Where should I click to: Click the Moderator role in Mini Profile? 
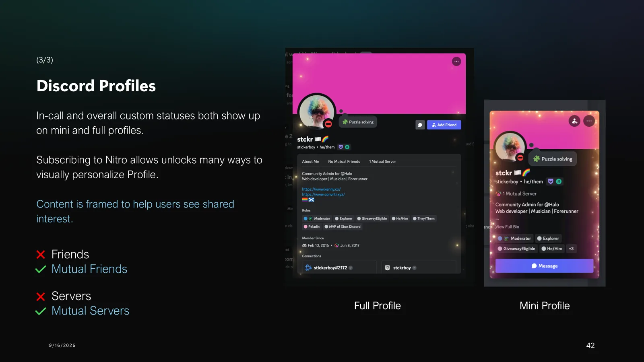coord(515,239)
